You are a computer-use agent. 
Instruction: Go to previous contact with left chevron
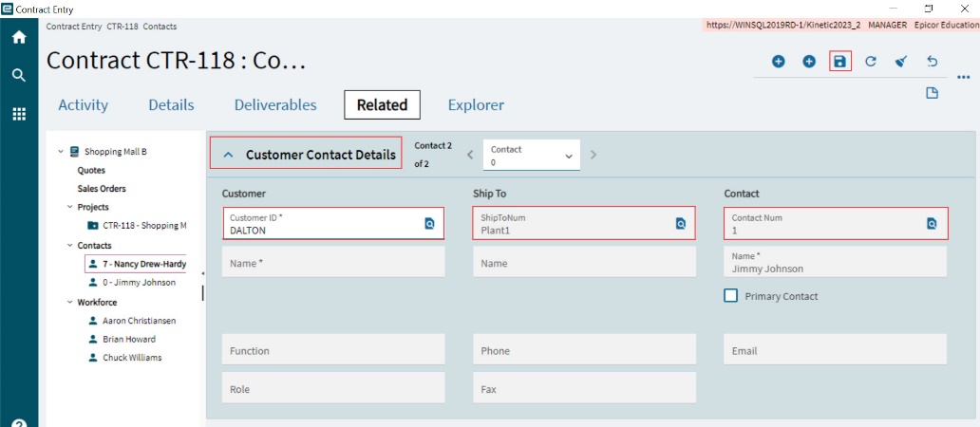(x=471, y=155)
